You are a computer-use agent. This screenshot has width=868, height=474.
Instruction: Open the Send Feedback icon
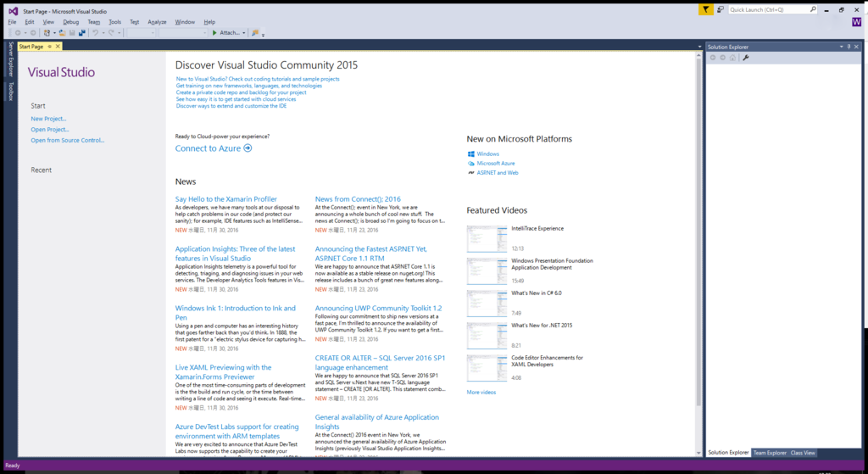click(721, 9)
